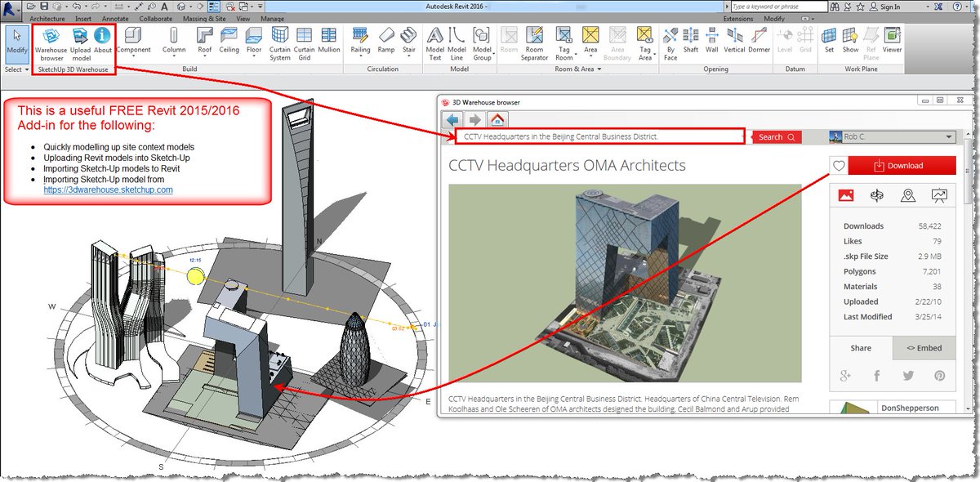
Task: Toggle the heart favorite on the CCTV model
Action: pyautogui.click(x=838, y=166)
